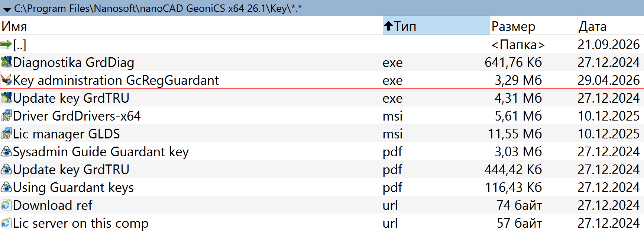
Task: Click the Update key GrdTRU exe icon
Action: [x=6, y=98]
